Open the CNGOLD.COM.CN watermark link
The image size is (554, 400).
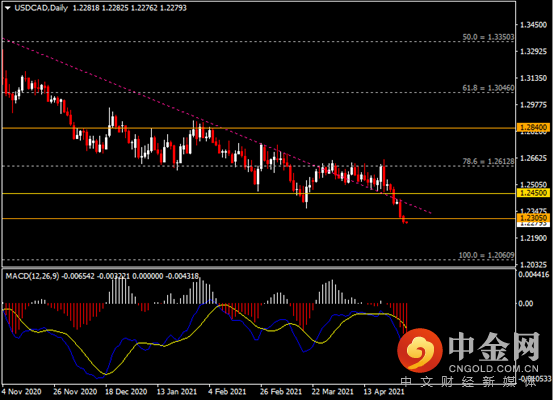pos(494,369)
